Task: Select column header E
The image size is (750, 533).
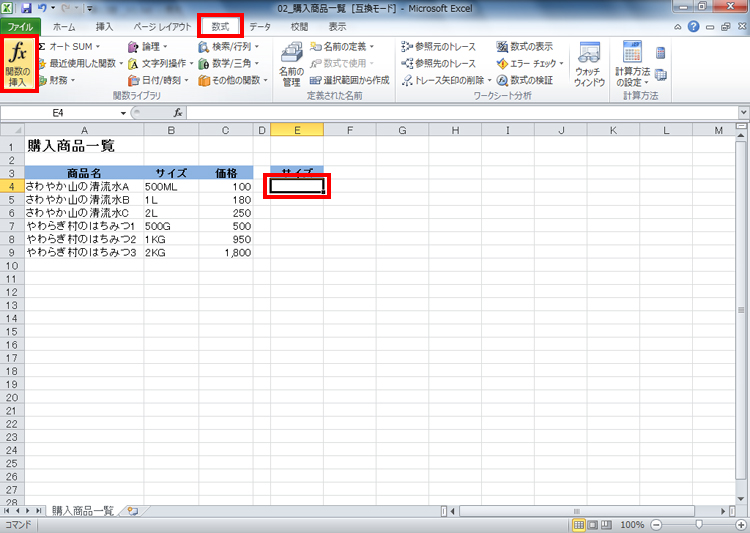Action: pyautogui.click(x=297, y=130)
